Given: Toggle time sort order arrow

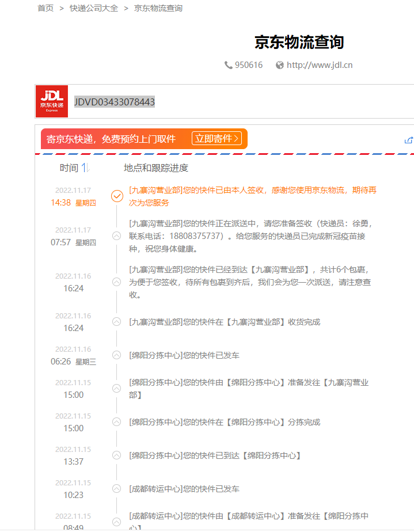Looking at the screenshot, I should (85, 168).
